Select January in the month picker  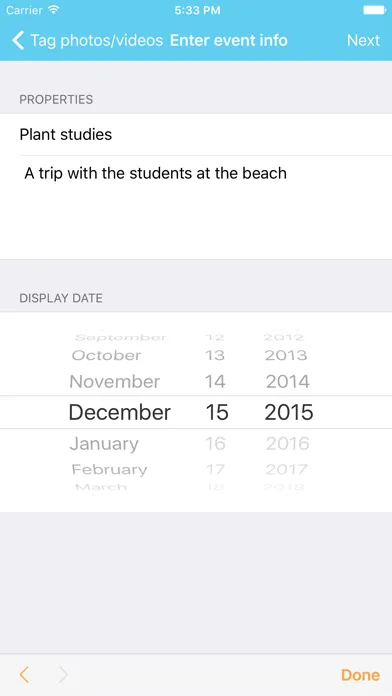click(x=104, y=443)
